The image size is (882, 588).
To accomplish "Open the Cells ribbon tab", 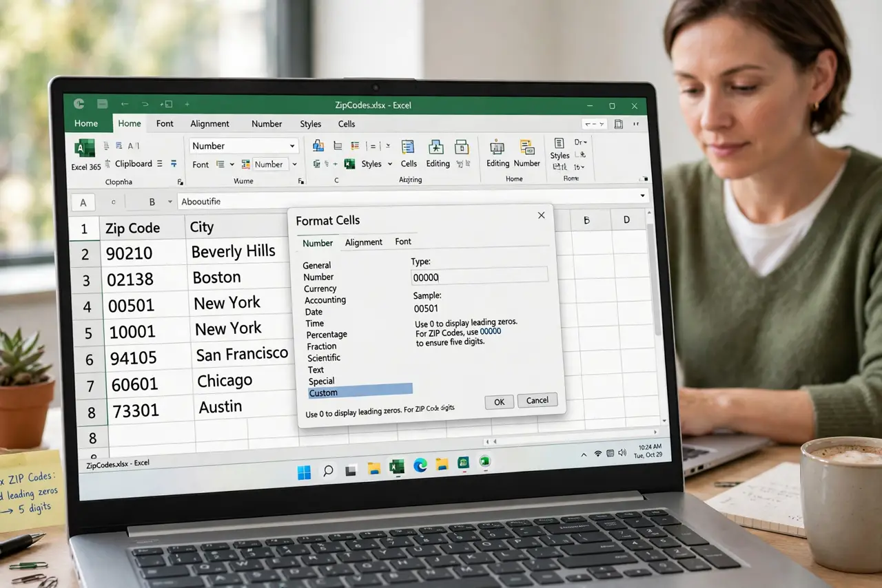I will tap(347, 124).
